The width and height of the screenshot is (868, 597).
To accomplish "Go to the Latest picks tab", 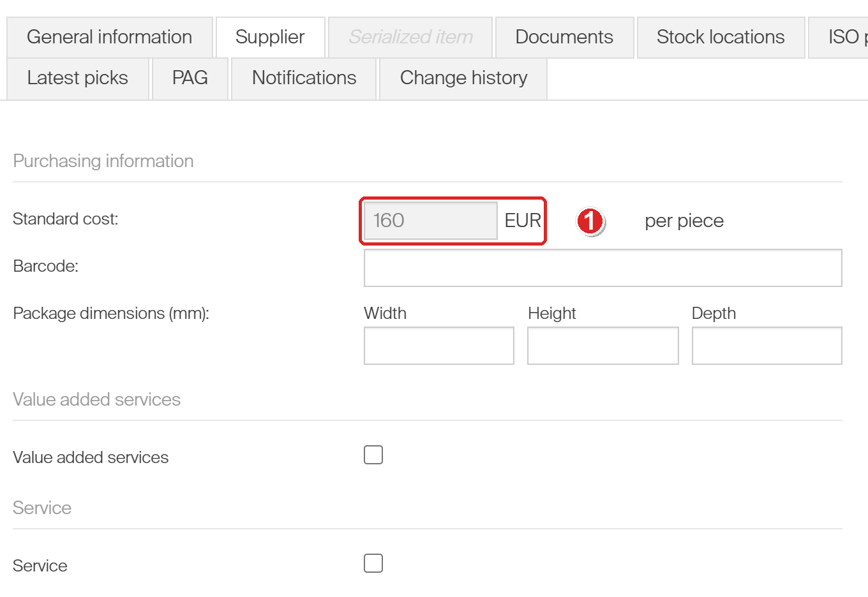I will pyautogui.click(x=78, y=78).
